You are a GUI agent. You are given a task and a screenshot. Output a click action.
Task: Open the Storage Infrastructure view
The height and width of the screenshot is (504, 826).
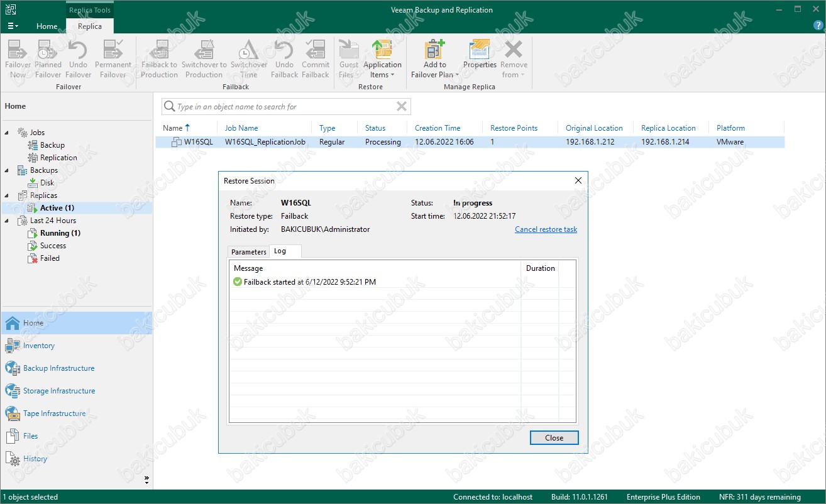(x=76, y=391)
